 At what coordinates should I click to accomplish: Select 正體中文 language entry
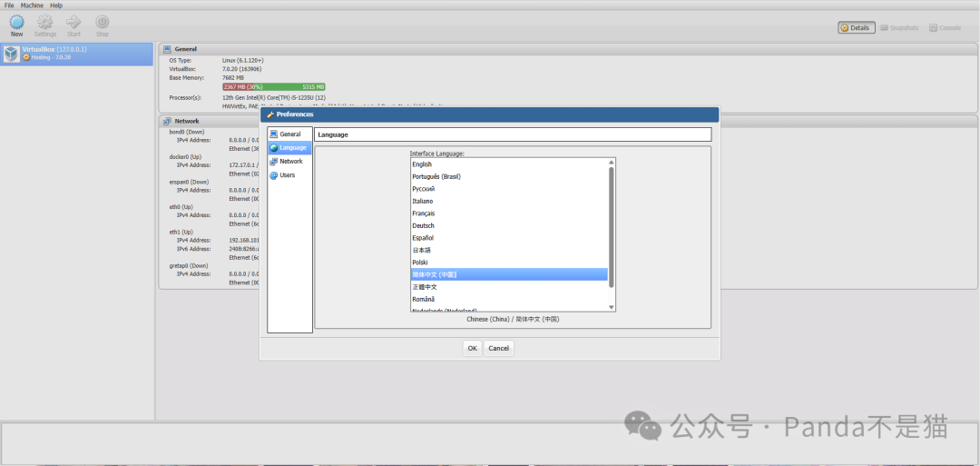pos(509,286)
